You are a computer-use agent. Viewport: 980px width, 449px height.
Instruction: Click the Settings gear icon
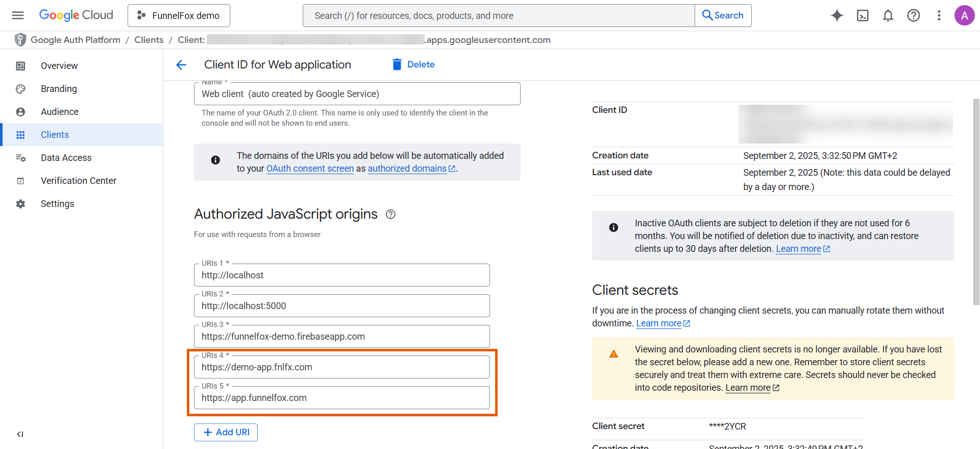coord(20,204)
